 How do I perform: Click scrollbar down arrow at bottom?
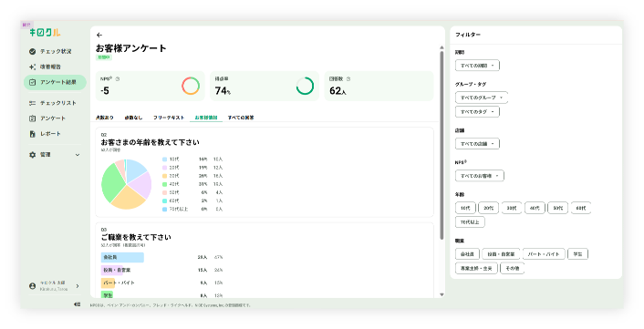(x=441, y=294)
